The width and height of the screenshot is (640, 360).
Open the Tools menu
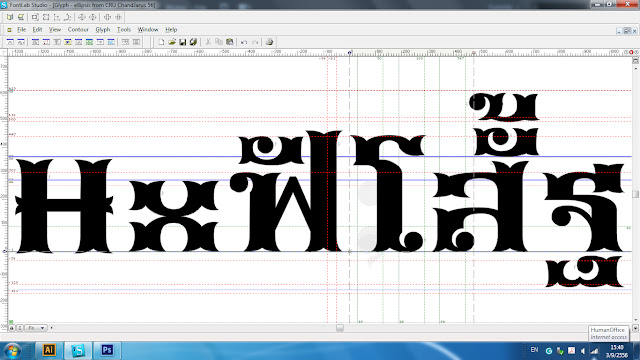(x=124, y=29)
